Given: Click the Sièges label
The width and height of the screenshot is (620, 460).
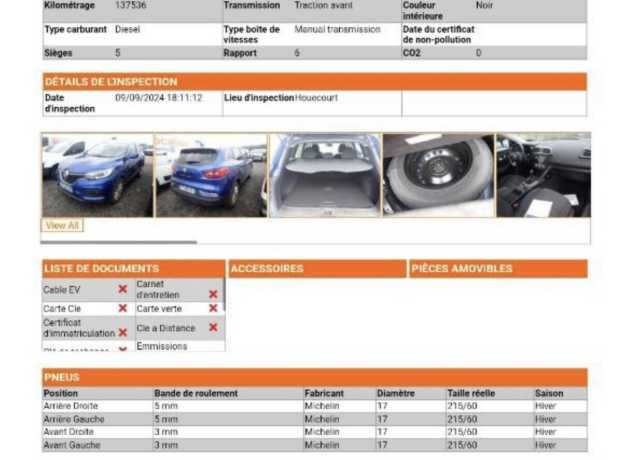Looking at the screenshot, I should tap(58, 53).
